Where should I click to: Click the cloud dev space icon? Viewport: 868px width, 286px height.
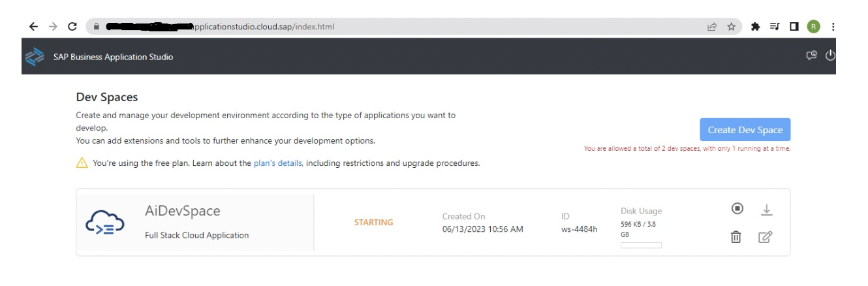(105, 223)
